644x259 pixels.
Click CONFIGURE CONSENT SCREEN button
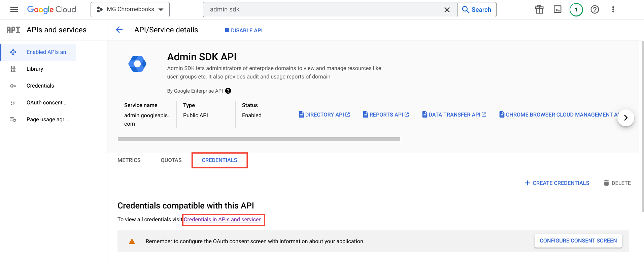click(578, 241)
